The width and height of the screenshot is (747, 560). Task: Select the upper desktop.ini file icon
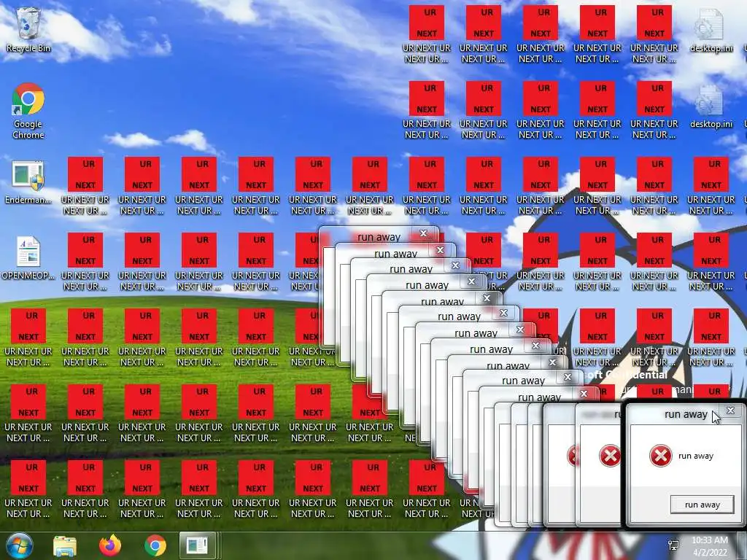click(x=711, y=29)
